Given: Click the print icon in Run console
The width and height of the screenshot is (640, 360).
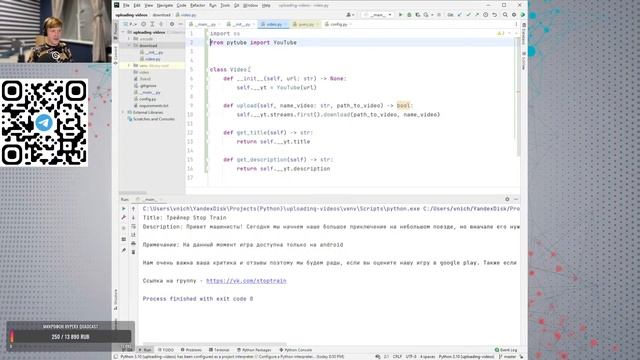Looking at the screenshot, I should coord(133,244).
